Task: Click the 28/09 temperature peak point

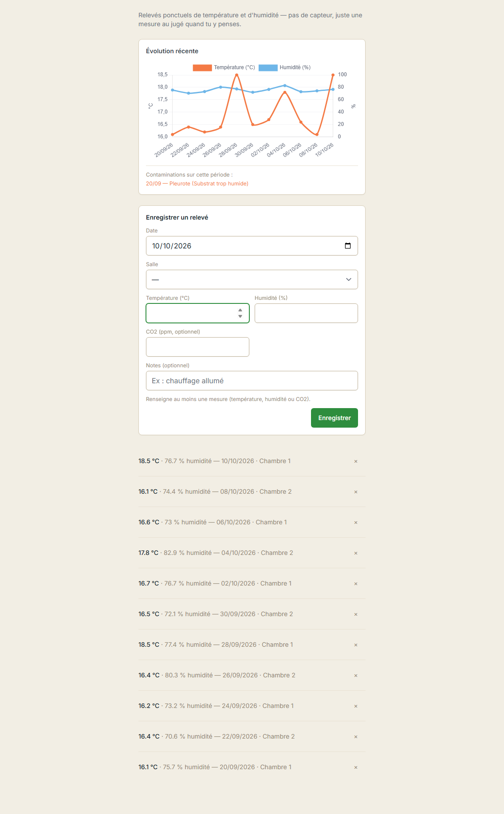Action: click(x=236, y=75)
